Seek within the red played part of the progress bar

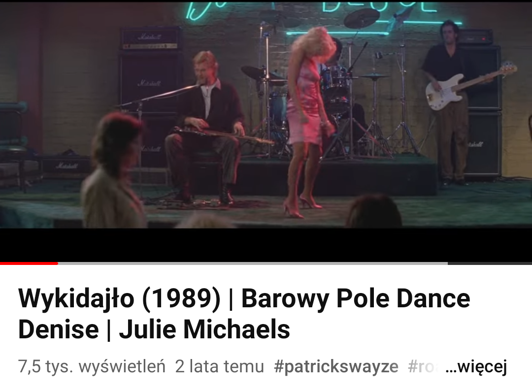coord(29,263)
